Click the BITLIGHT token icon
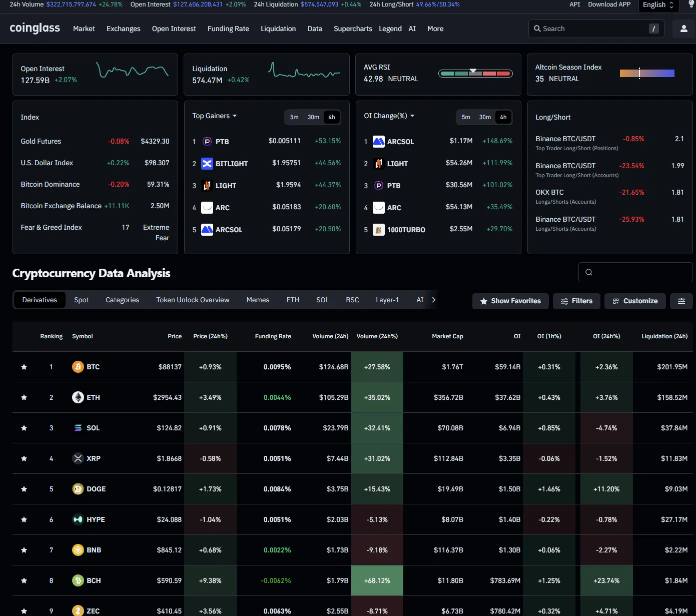 207,164
